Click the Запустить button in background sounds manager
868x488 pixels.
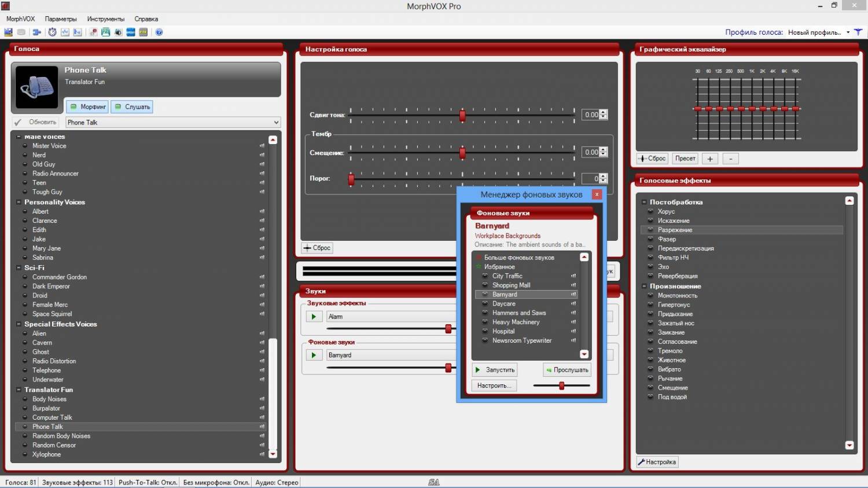(495, 370)
